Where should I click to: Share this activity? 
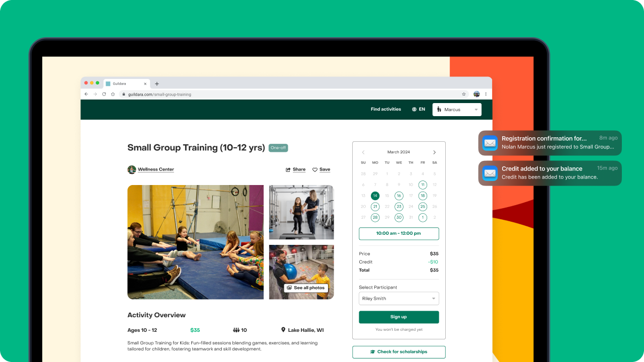pos(296,169)
